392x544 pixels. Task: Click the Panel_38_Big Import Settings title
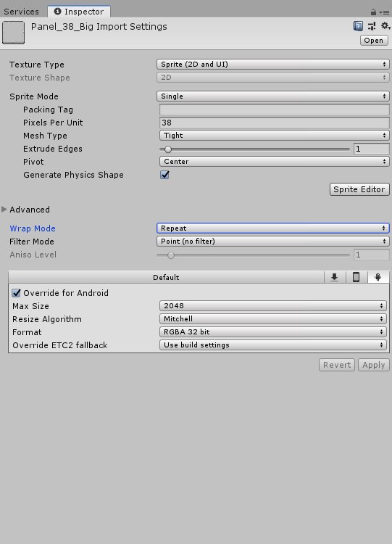tap(99, 27)
